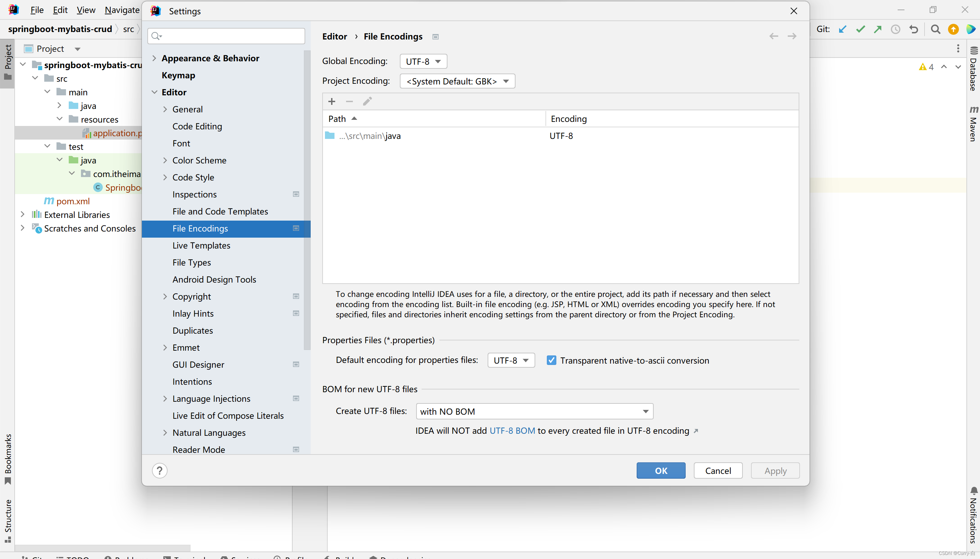Open help with the question mark icon

(x=159, y=470)
